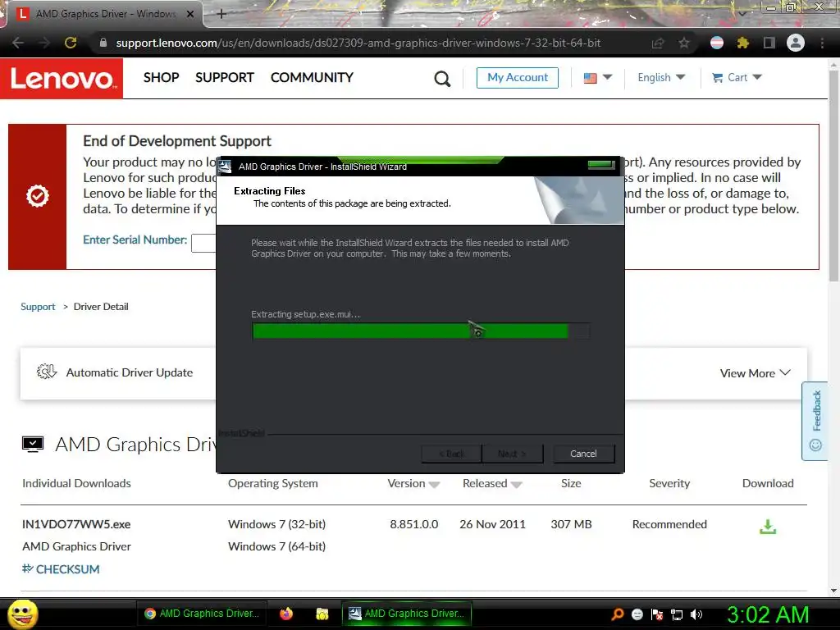840x630 pixels.
Task: Click the release date 26 Nov 2011
Action: click(x=492, y=524)
